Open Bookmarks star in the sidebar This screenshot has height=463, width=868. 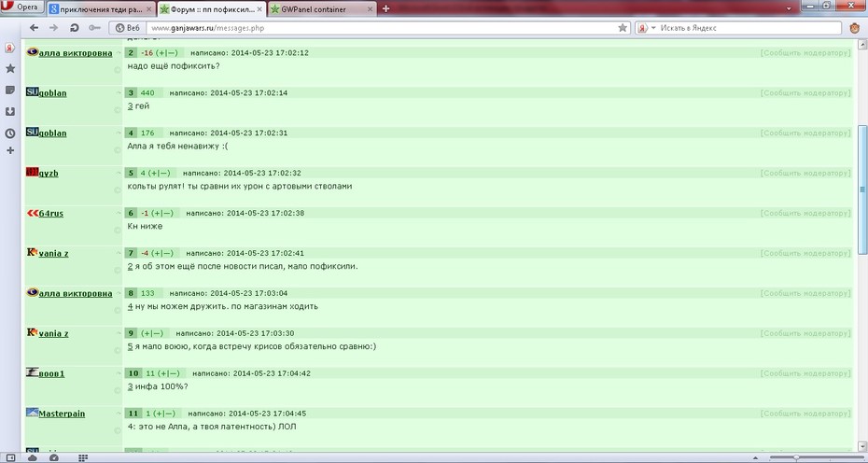(10, 69)
